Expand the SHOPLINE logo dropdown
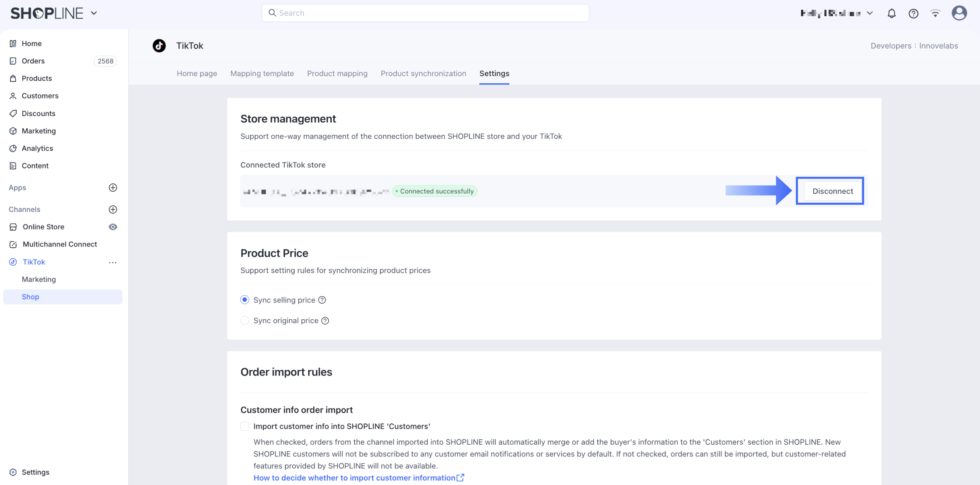The image size is (980, 485). tap(94, 13)
